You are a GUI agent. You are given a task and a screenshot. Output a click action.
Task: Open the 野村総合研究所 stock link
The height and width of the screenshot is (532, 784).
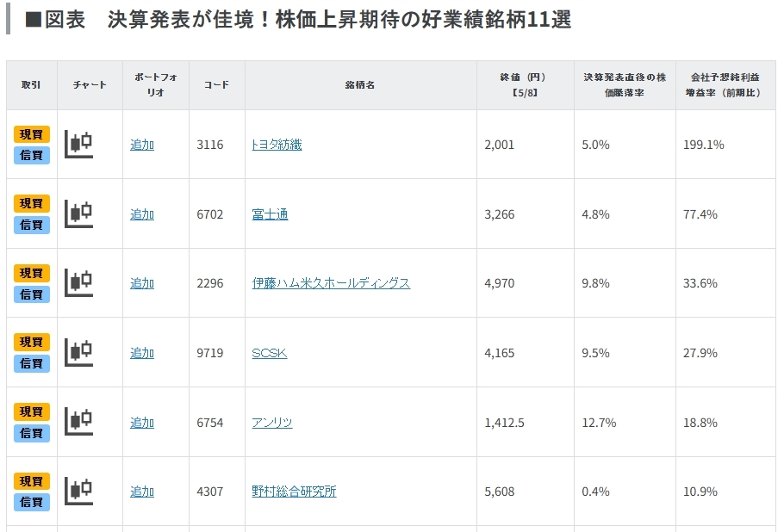294,492
